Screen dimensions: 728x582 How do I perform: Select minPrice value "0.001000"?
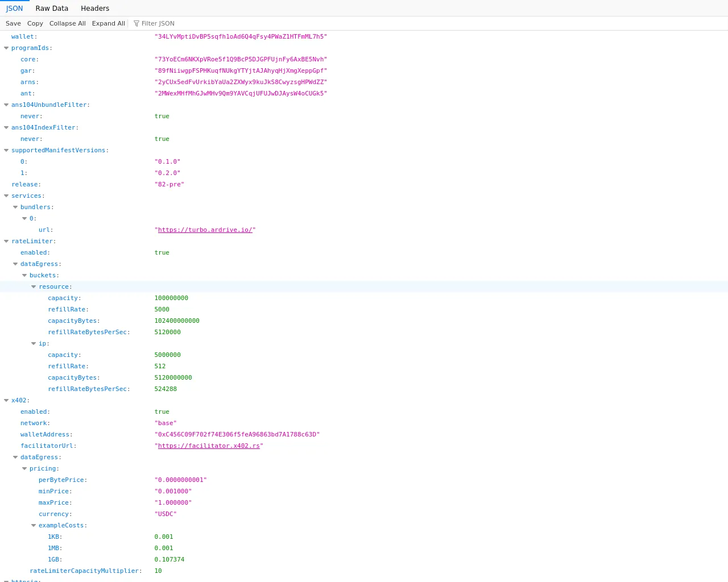[173, 491]
